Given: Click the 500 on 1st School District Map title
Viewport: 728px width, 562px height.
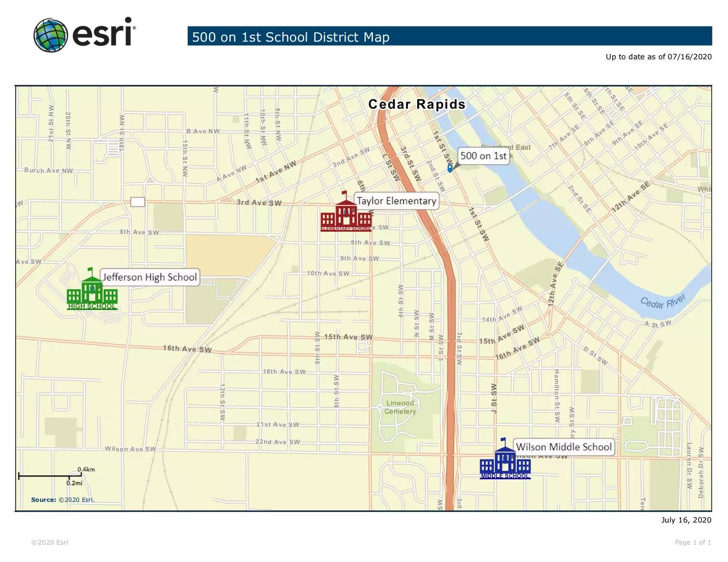Looking at the screenshot, I should click(291, 37).
